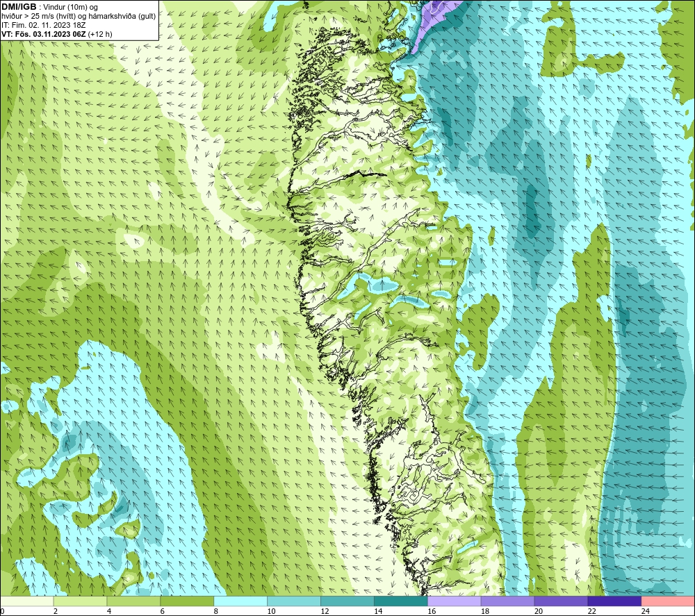Click the 12–14 m/s teal legend swatch

click(x=347, y=601)
